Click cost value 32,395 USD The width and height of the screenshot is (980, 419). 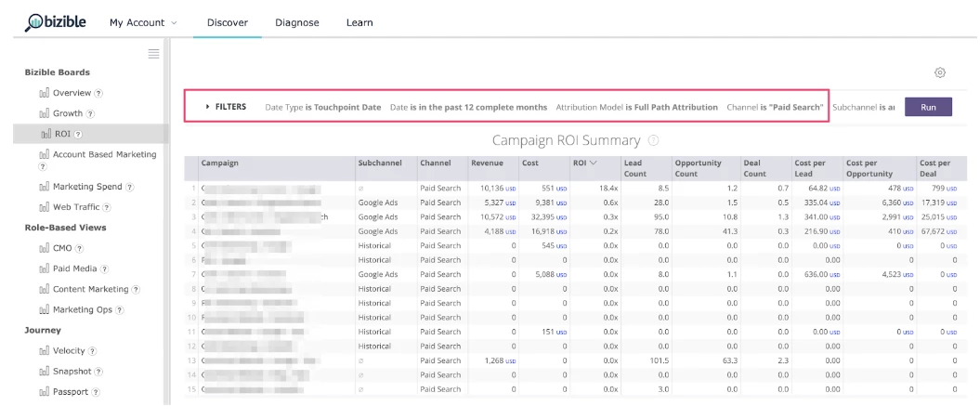[x=547, y=217]
